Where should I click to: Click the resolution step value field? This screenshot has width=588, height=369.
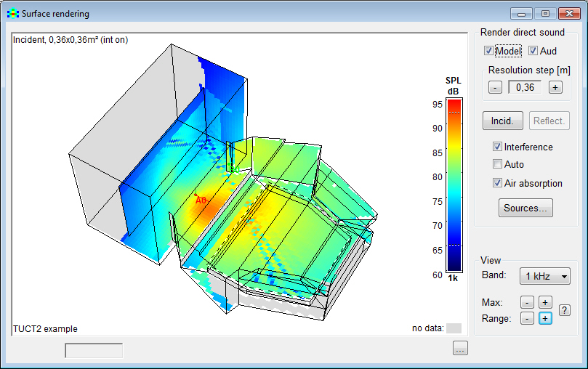coord(524,87)
